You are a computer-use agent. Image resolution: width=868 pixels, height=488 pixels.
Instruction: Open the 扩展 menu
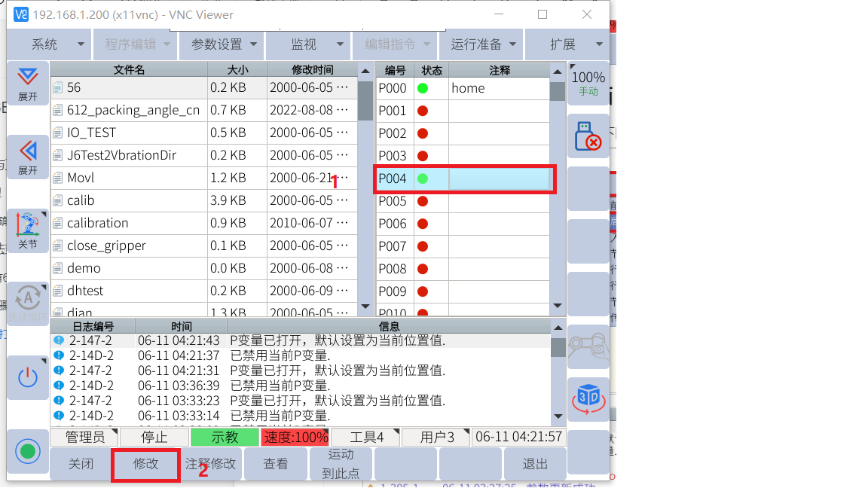[x=567, y=44]
